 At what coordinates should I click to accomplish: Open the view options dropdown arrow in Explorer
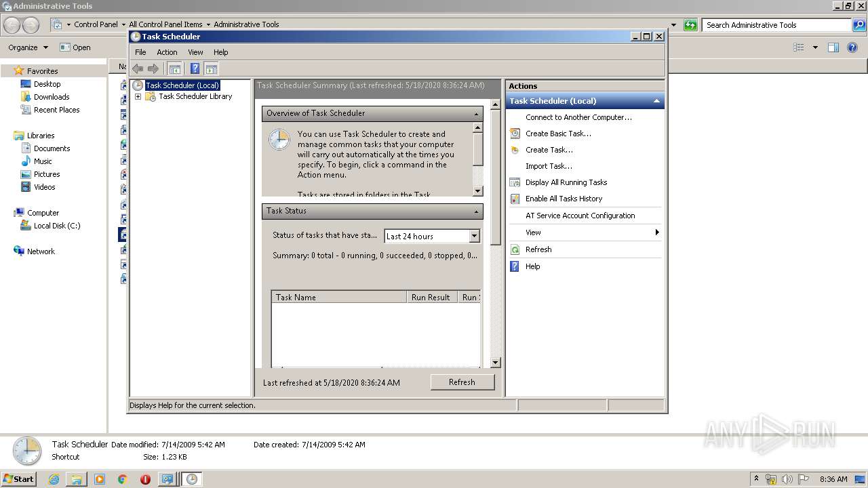pyautogui.click(x=815, y=47)
